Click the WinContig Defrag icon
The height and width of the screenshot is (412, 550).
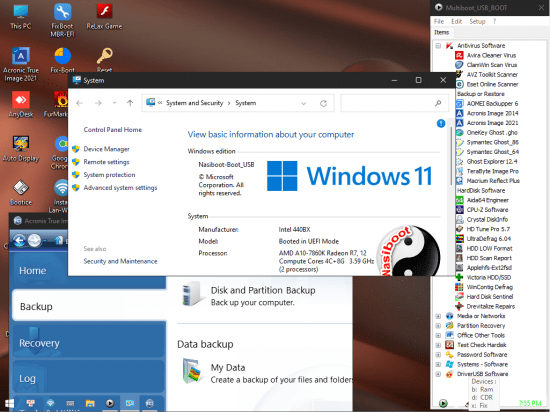(459, 287)
